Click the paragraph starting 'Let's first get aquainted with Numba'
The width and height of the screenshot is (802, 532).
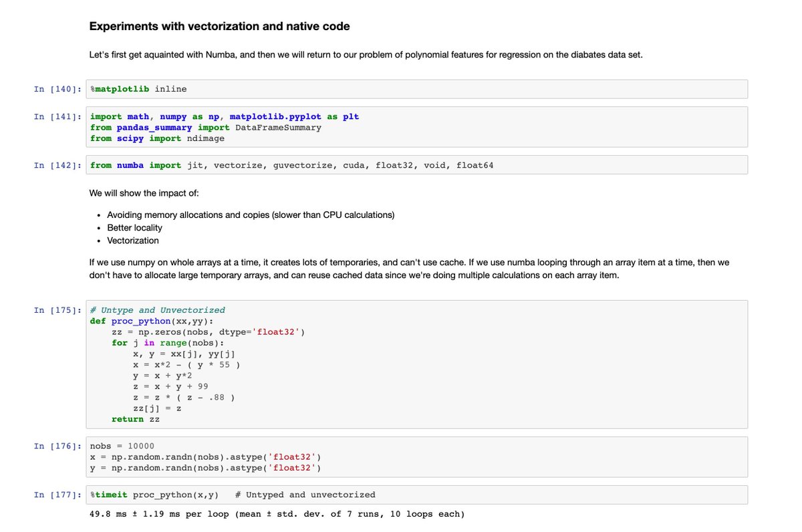click(366, 55)
